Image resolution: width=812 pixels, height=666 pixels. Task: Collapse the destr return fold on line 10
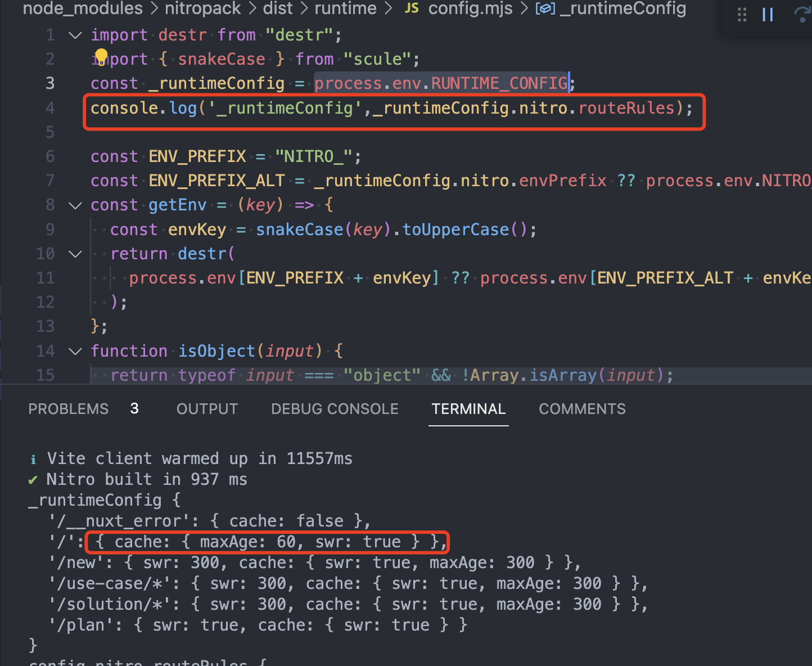pos(75,254)
